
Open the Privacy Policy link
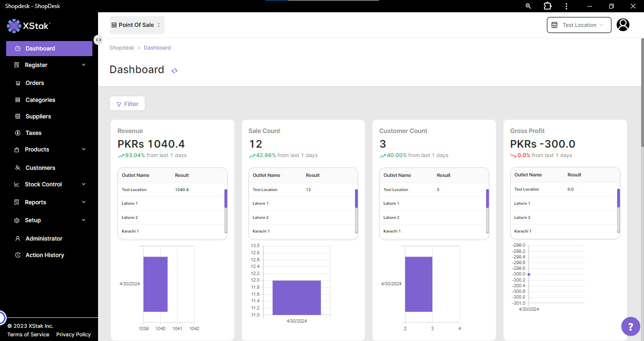point(74,334)
